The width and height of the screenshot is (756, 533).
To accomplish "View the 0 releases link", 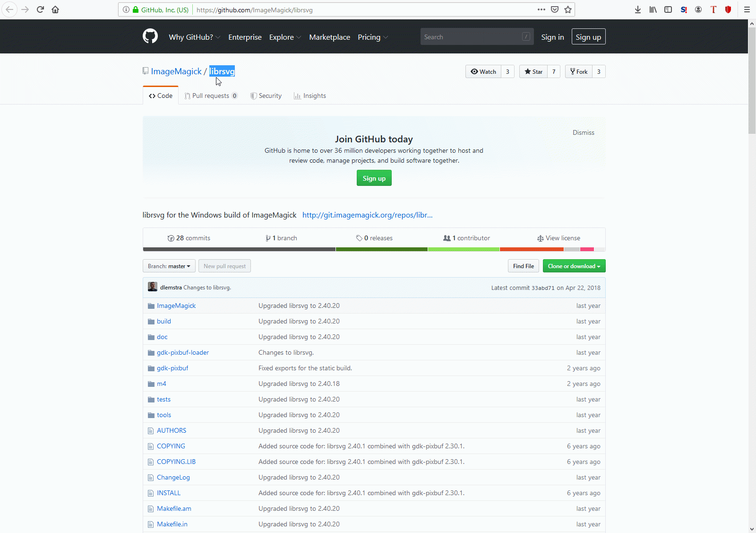I will (374, 238).
